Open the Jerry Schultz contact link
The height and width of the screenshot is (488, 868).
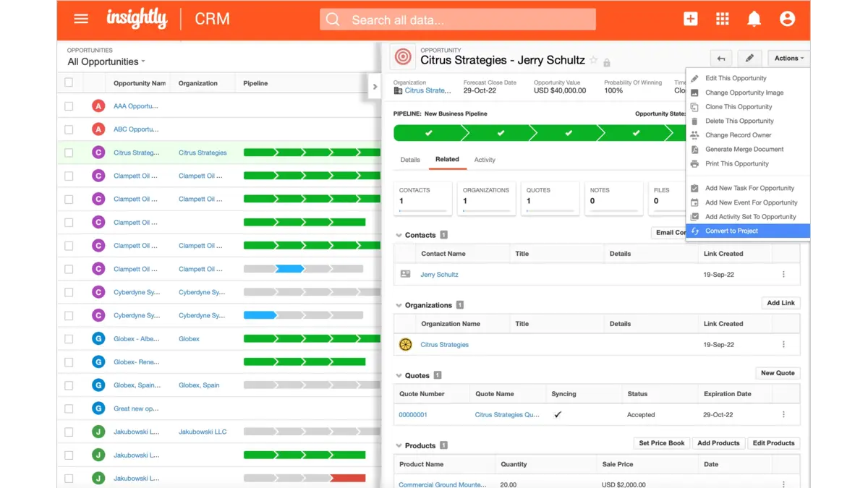pos(439,275)
